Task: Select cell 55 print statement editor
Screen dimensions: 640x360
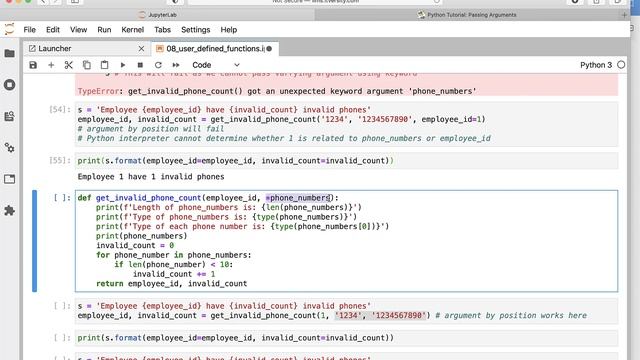Action: click(346, 160)
